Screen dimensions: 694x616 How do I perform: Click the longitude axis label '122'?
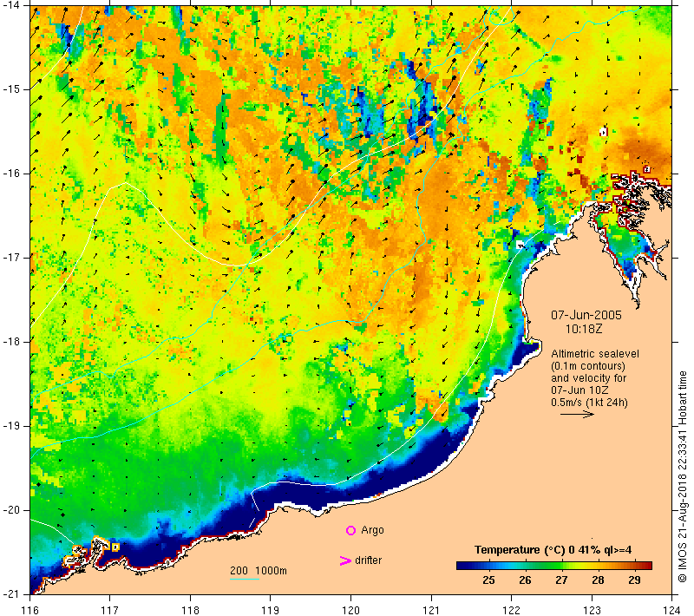click(x=512, y=610)
